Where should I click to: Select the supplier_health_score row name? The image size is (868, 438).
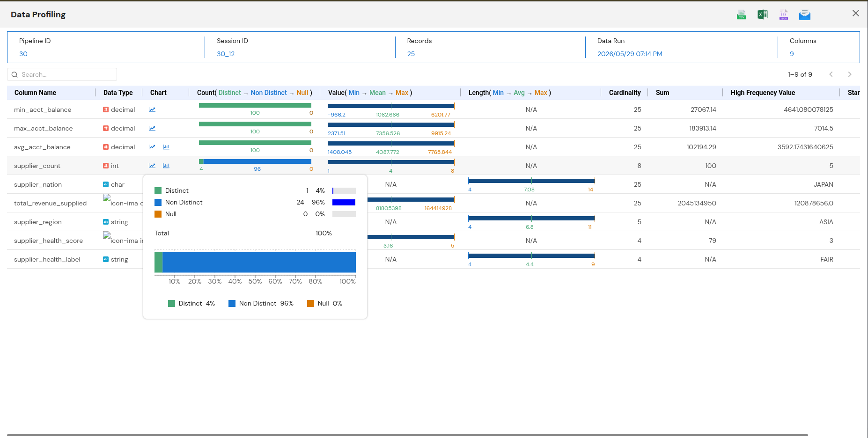48,241
